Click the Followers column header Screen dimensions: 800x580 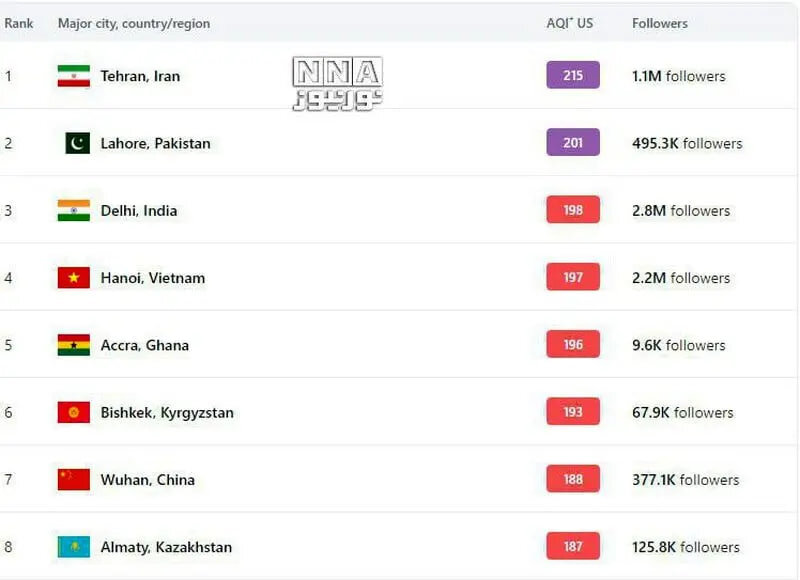[x=660, y=23]
